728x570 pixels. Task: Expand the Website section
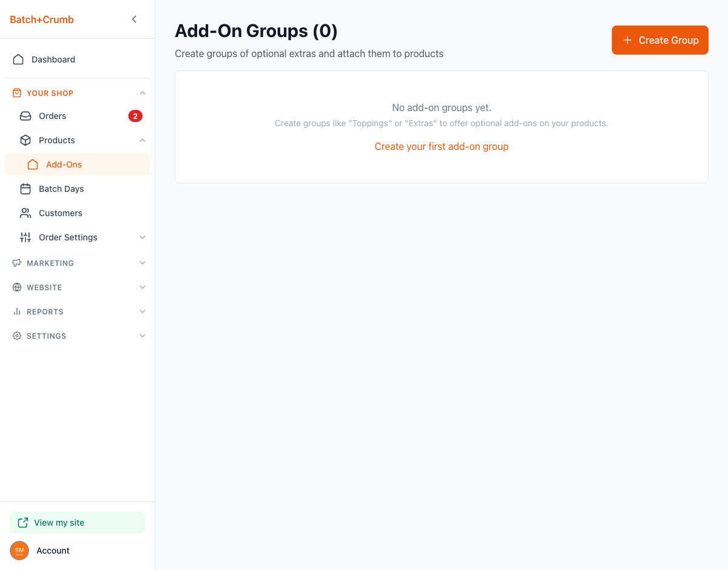[x=44, y=287]
